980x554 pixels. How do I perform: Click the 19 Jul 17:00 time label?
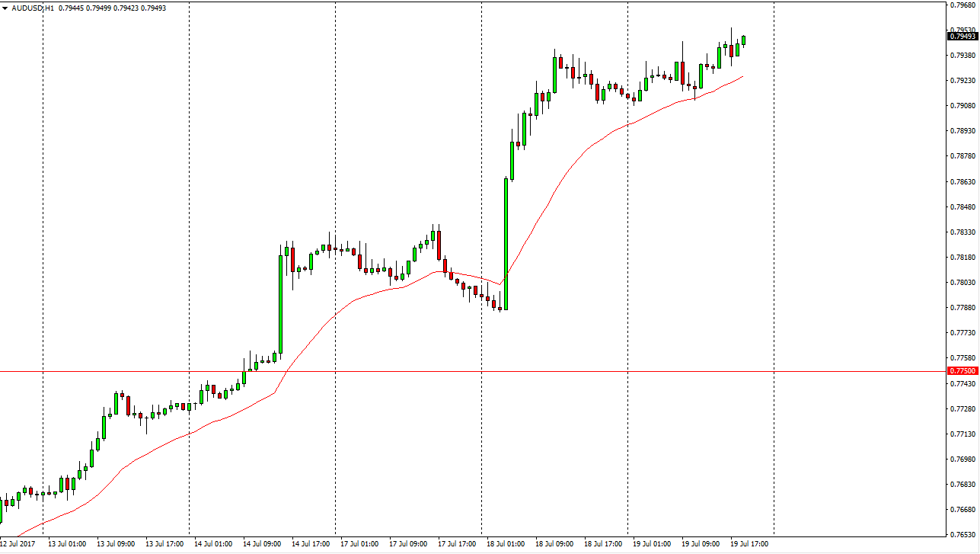pyautogui.click(x=749, y=544)
